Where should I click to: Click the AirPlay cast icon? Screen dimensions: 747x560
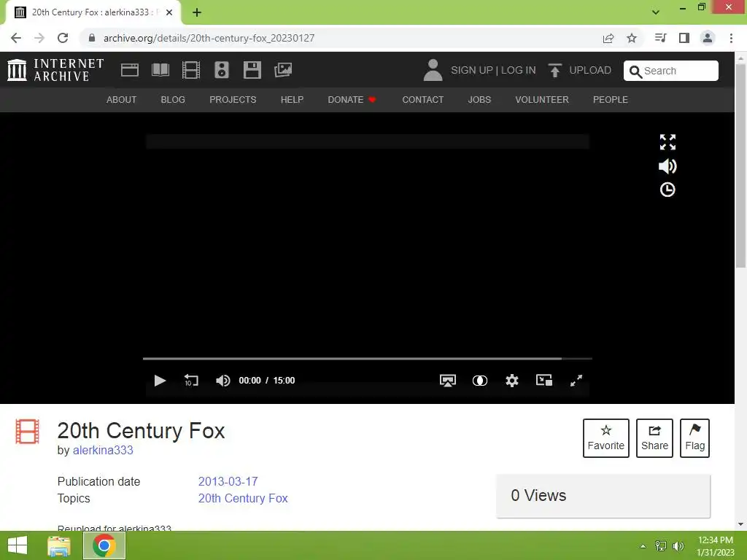(448, 381)
